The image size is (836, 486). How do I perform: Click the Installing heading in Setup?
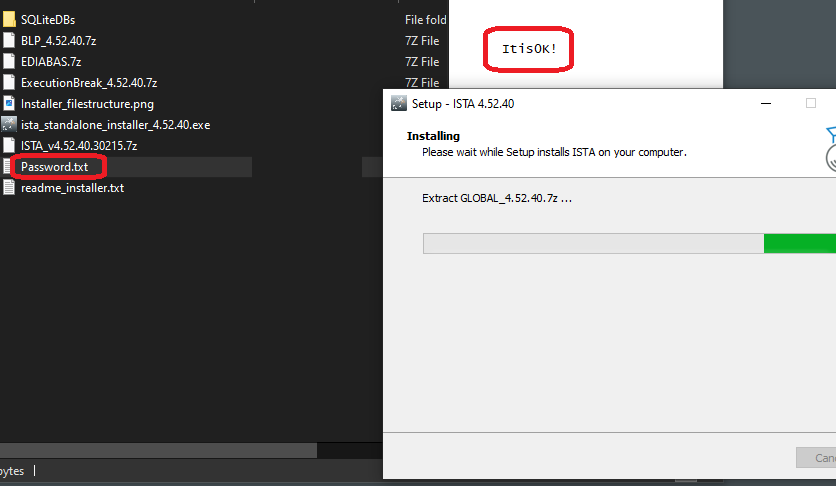click(433, 136)
